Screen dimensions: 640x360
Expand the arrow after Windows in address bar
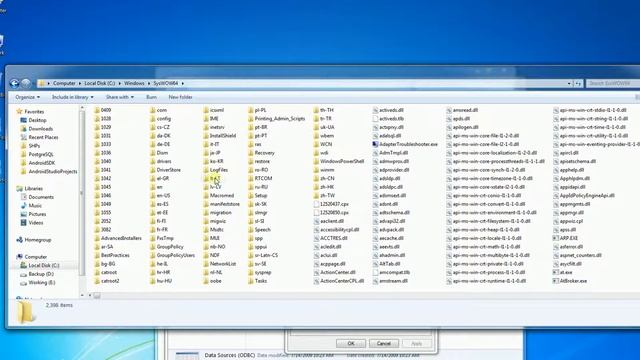(149, 83)
